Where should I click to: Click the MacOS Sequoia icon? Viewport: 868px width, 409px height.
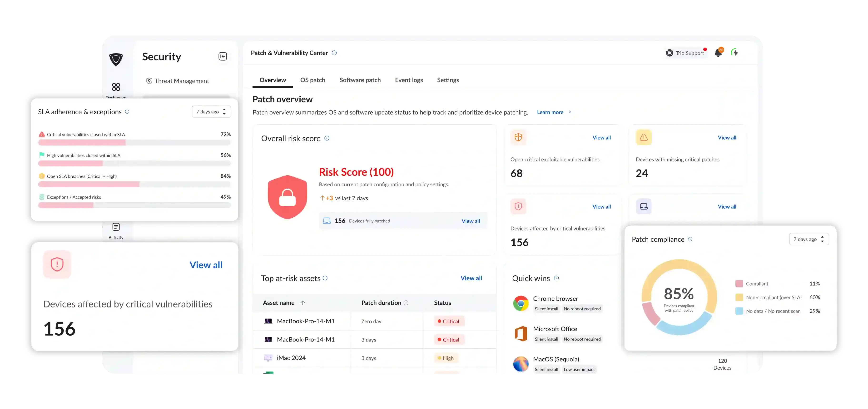(x=521, y=364)
